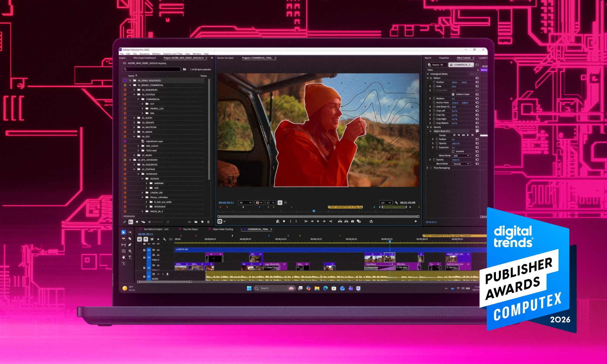
Task: Click Export Frame camera icon
Action: pos(352,221)
